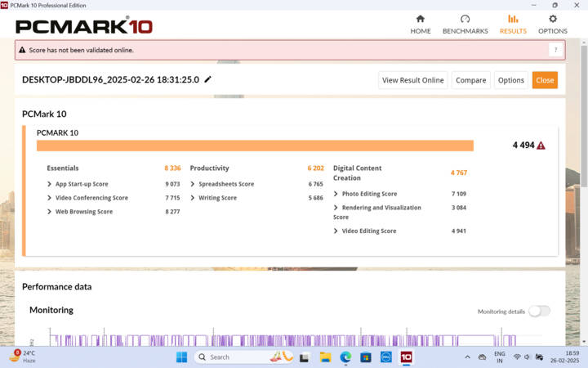Click the Photo Editing Score value 7 109
Image resolution: width=588 pixels, height=368 pixels.
point(459,194)
